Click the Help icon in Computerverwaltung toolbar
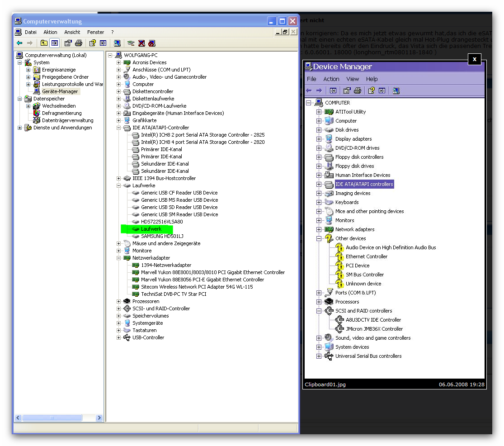The height and width of the screenshot is (446, 504). [x=93, y=43]
